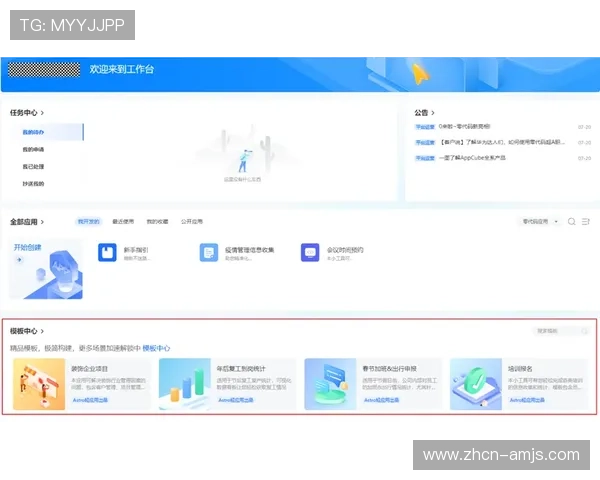Click the 培训报名 template title

pos(520,369)
